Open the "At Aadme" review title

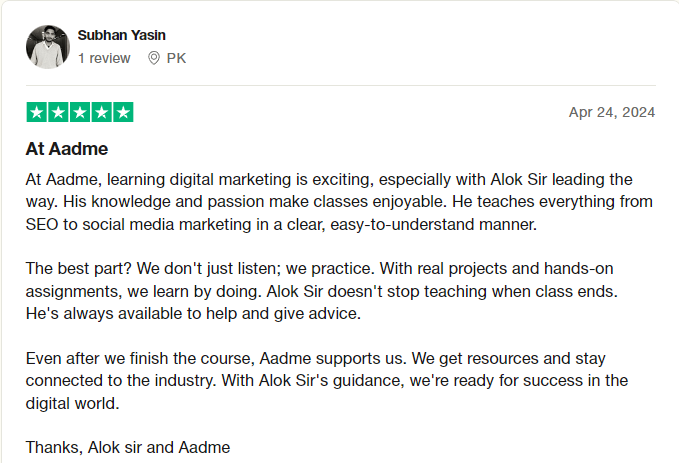(67, 149)
